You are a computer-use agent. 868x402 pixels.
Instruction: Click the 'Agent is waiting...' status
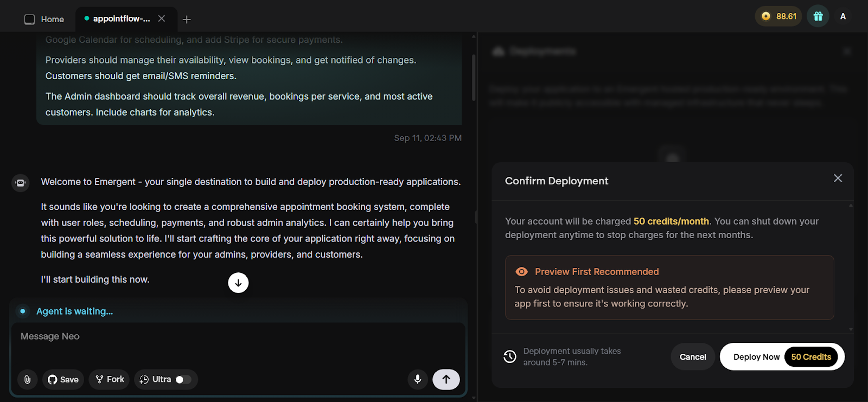tap(74, 311)
